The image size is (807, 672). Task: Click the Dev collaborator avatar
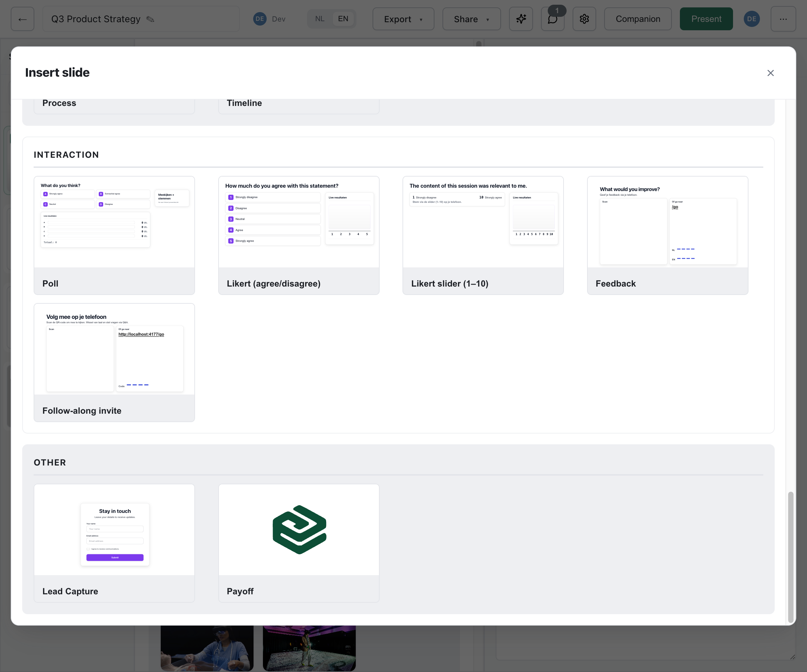click(260, 19)
